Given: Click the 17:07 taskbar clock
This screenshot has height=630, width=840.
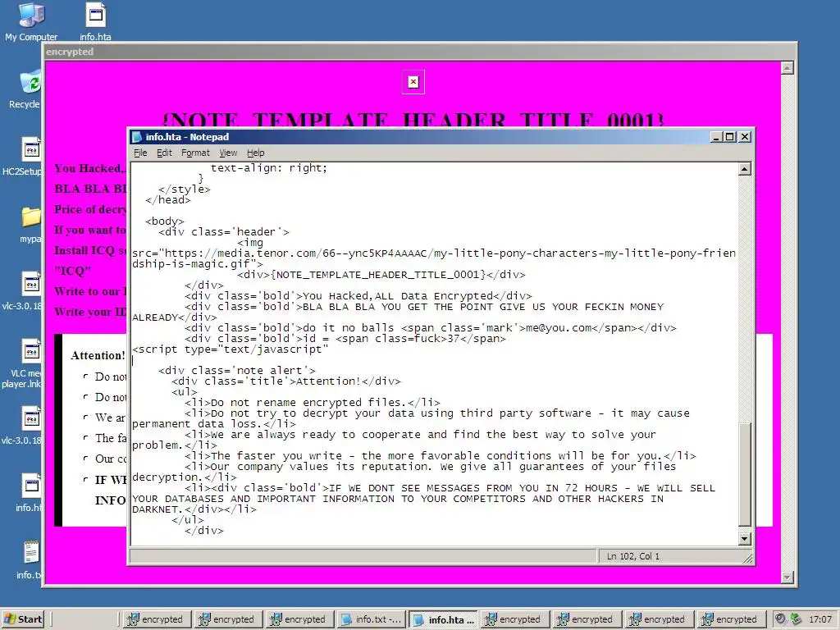Looking at the screenshot, I should (x=820, y=619).
